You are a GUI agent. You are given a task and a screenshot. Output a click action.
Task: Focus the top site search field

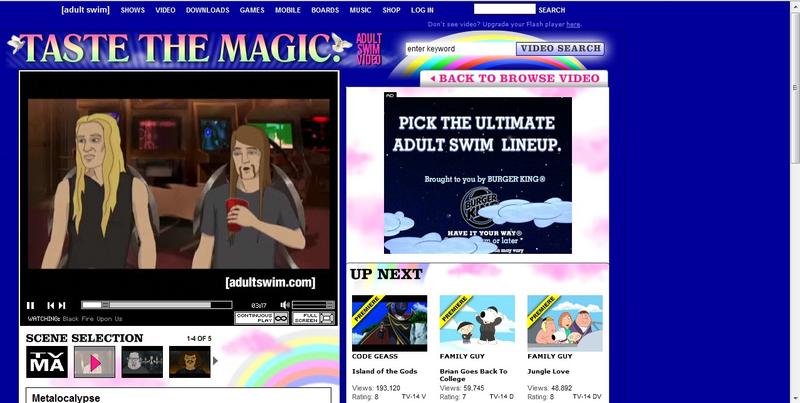(x=505, y=9)
